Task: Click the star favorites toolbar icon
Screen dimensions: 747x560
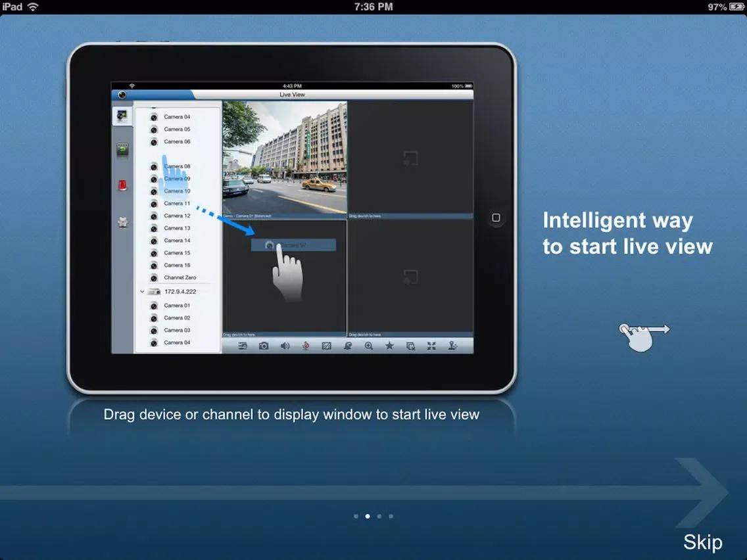Action: (390, 346)
